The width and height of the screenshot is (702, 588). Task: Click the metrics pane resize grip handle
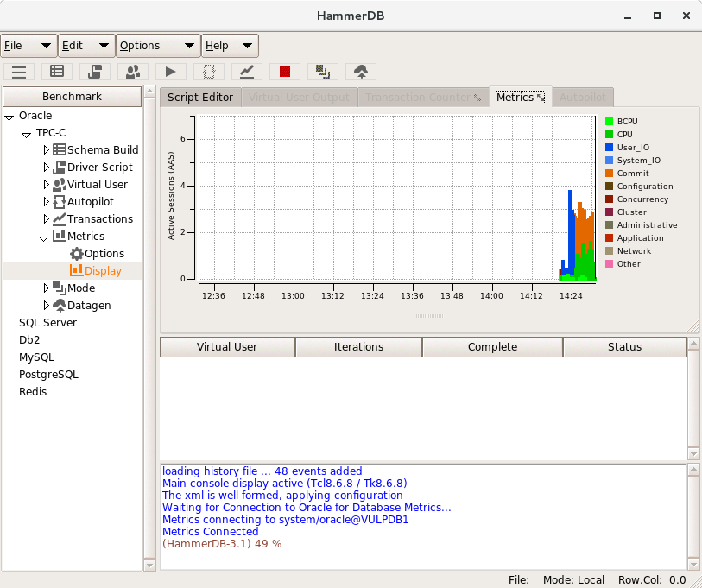pyautogui.click(x=429, y=316)
